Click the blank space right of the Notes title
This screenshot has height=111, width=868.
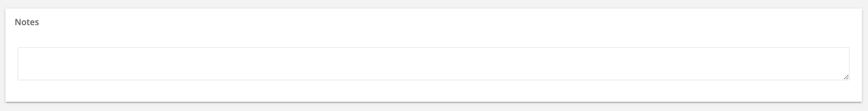tap(438, 22)
